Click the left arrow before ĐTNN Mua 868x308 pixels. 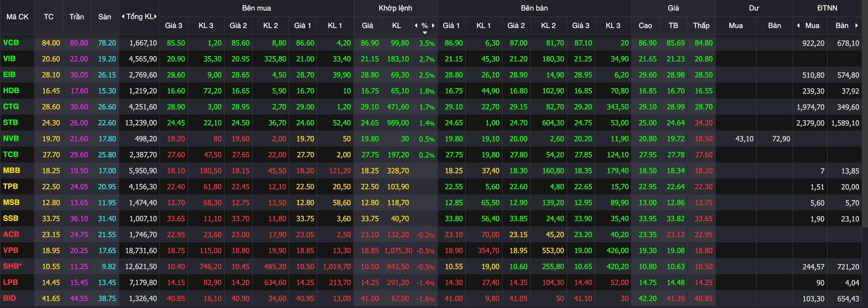pos(798,26)
